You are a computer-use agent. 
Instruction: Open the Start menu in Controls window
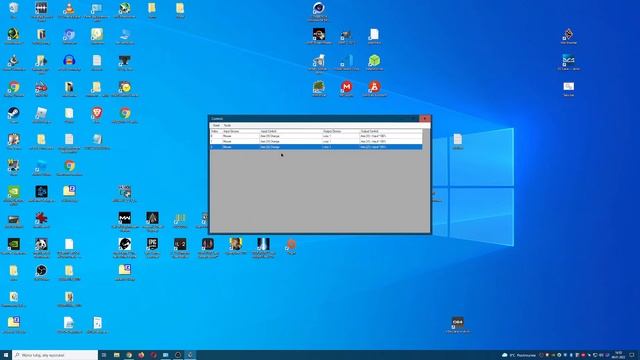pyautogui.click(x=216, y=125)
